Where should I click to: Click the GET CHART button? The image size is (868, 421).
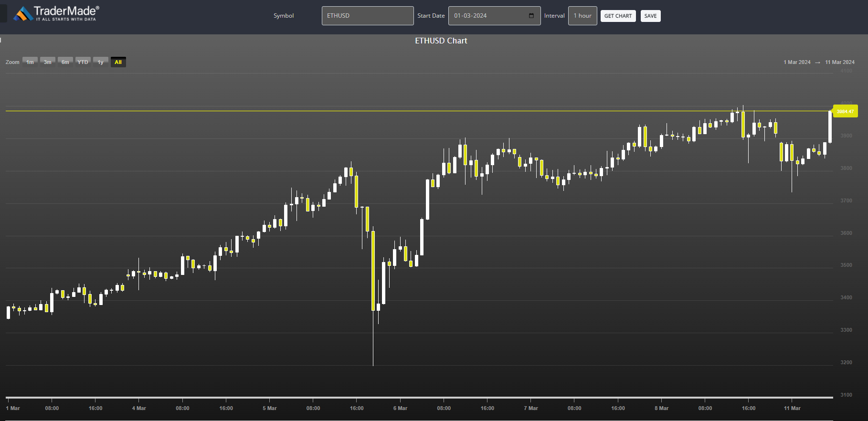tap(618, 16)
